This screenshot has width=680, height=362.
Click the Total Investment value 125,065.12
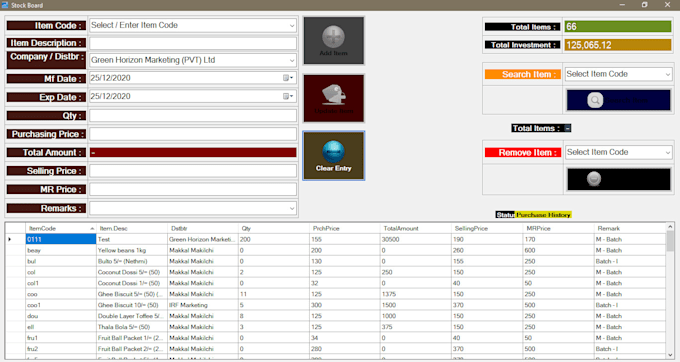click(618, 45)
